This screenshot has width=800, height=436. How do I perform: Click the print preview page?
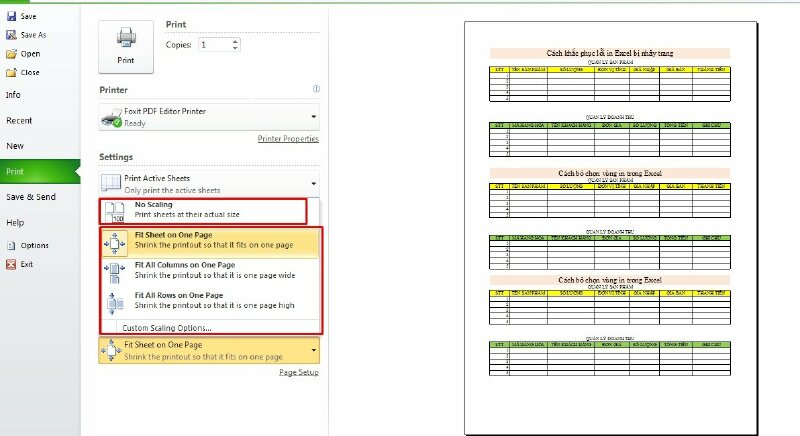[610, 228]
